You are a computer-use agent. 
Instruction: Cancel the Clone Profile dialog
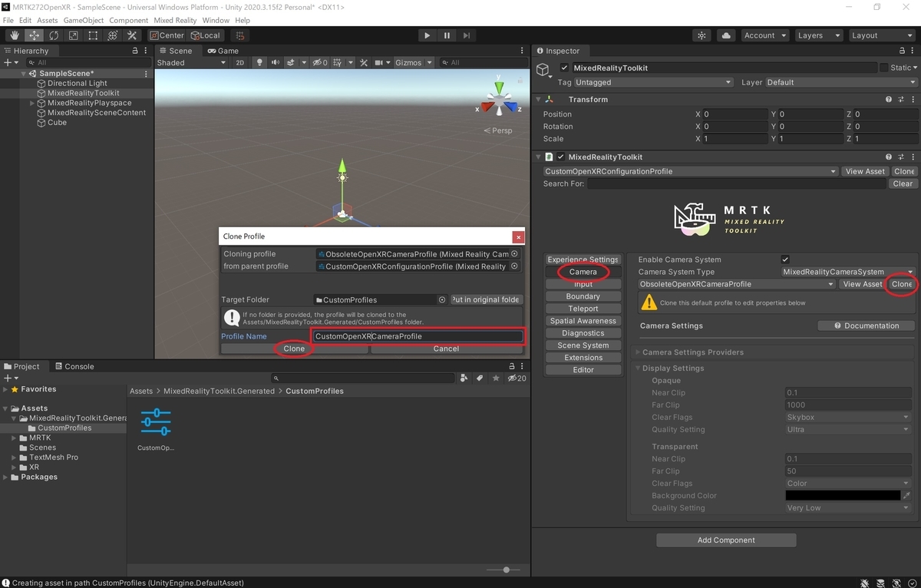[446, 349]
